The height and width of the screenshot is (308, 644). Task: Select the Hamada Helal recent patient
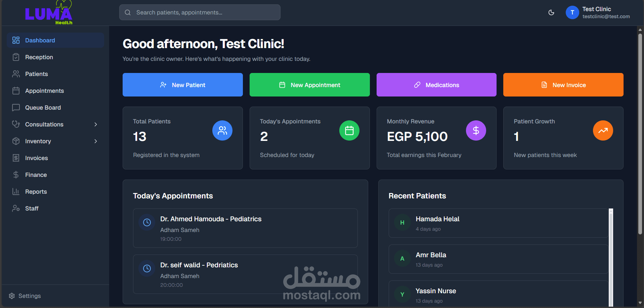[499, 223]
